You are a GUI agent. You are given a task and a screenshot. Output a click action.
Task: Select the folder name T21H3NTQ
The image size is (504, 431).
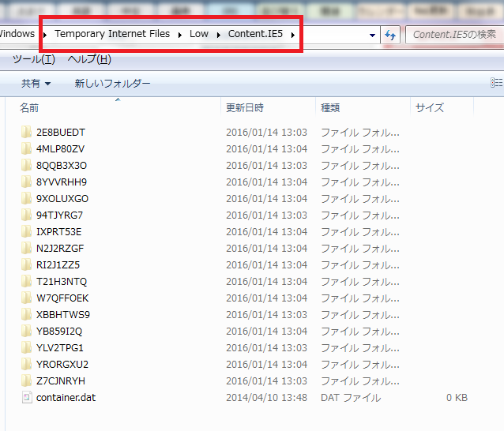point(62,282)
